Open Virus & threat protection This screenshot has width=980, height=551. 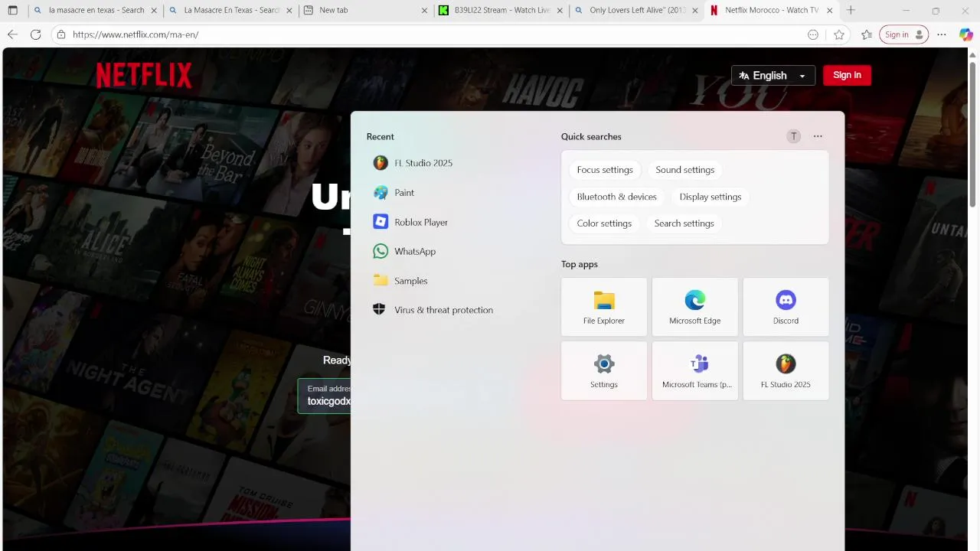point(433,310)
